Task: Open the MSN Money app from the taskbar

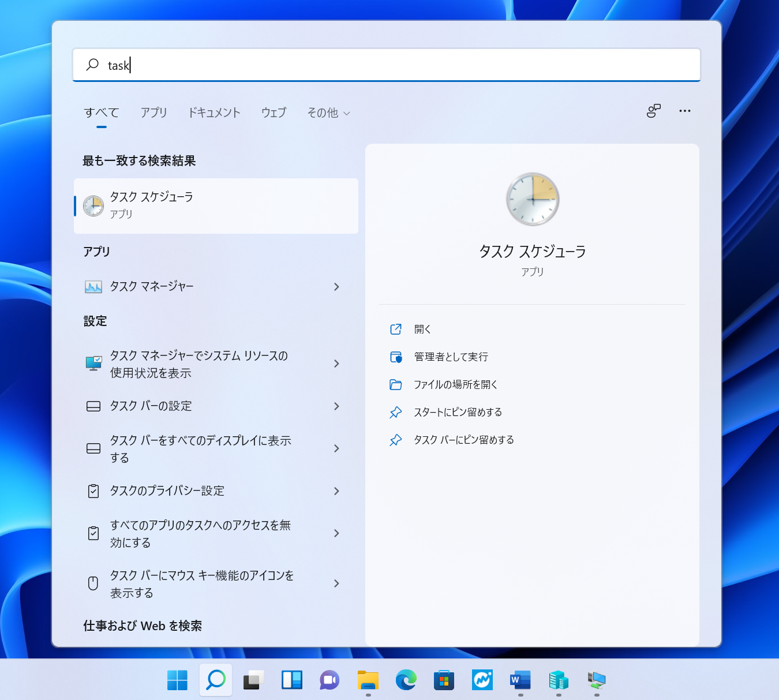Action: (482, 681)
